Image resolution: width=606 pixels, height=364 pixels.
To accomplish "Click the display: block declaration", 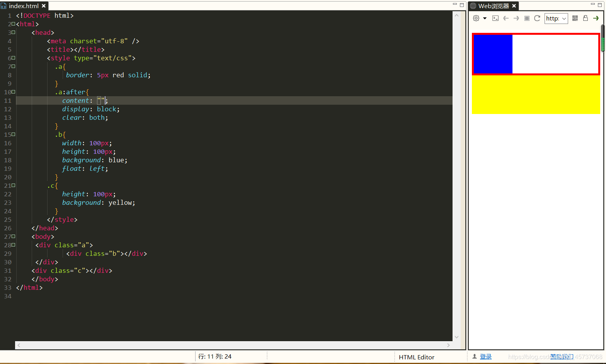I will [91, 109].
